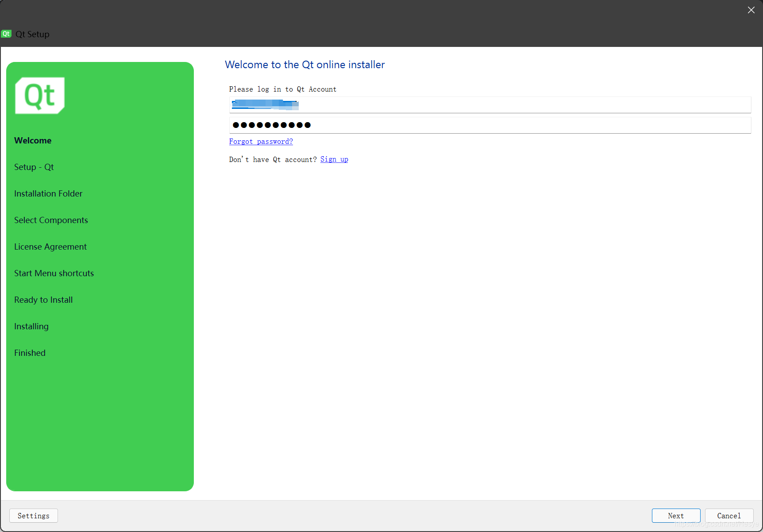The image size is (763, 532).
Task: Click the 'Please log in to Qt Account' label
Action: click(x=283, y=89)
